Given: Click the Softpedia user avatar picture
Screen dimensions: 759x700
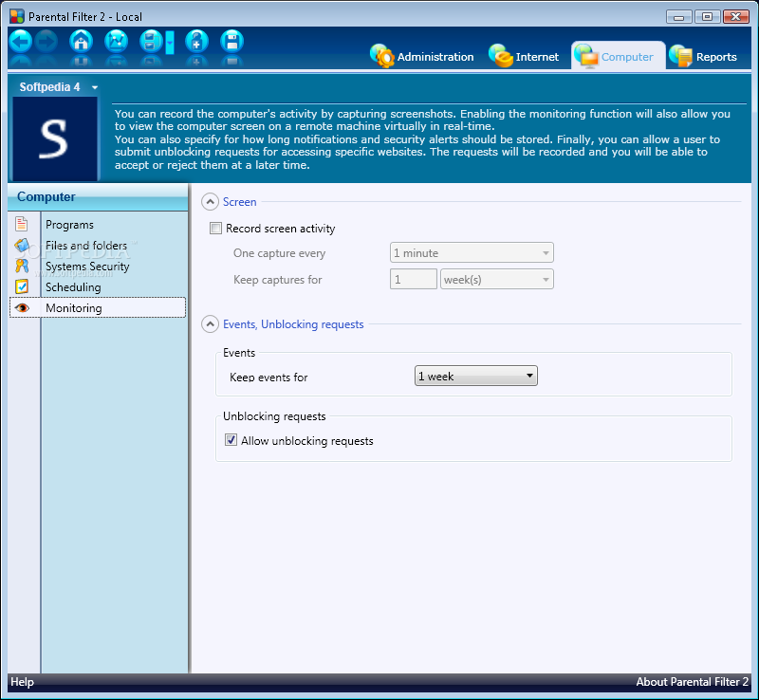Looking at the screenshot, I should [x=55, y=138].
